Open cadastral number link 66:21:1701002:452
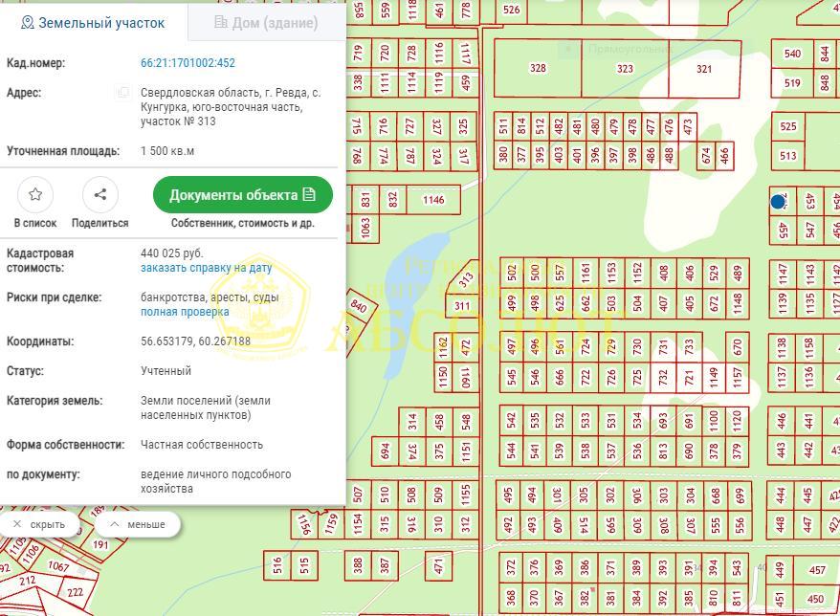 188,63
